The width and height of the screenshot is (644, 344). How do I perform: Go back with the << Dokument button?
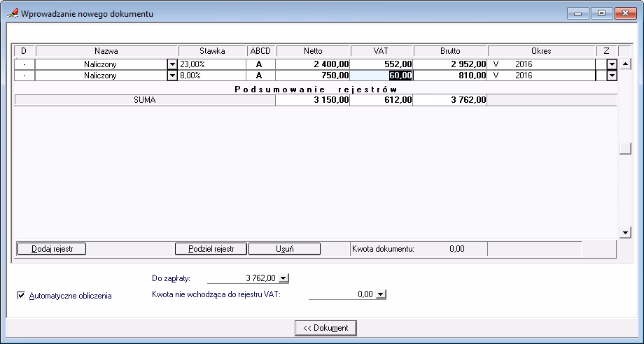tap(325, 328)
